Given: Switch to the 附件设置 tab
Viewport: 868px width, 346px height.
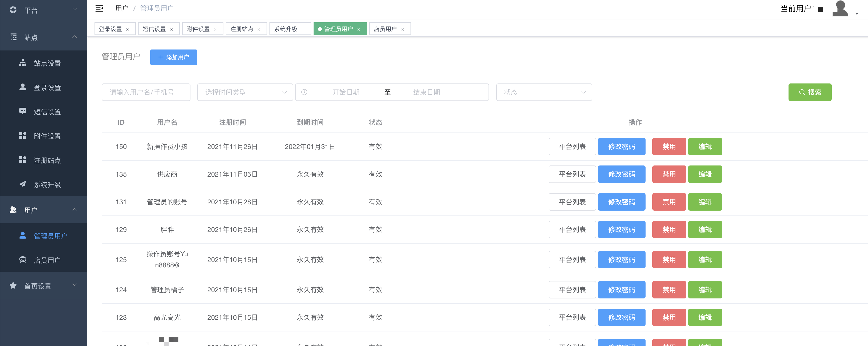Looking at the screenshot, I should click(198, 29).
